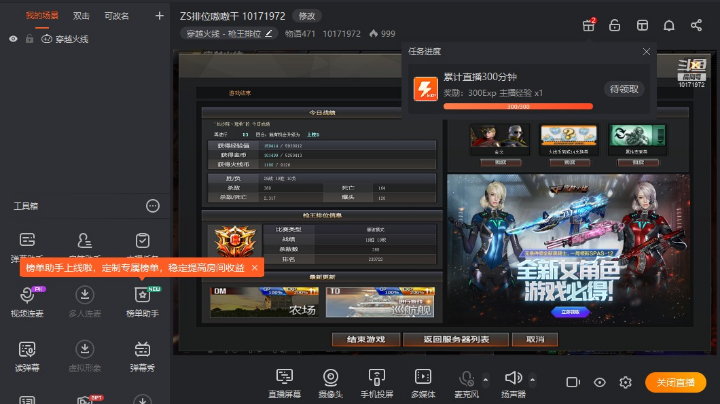This screenshot has width=720, height=404.
Task: Download the 虚拟形象 tool
Action: [x=84, y=356]
